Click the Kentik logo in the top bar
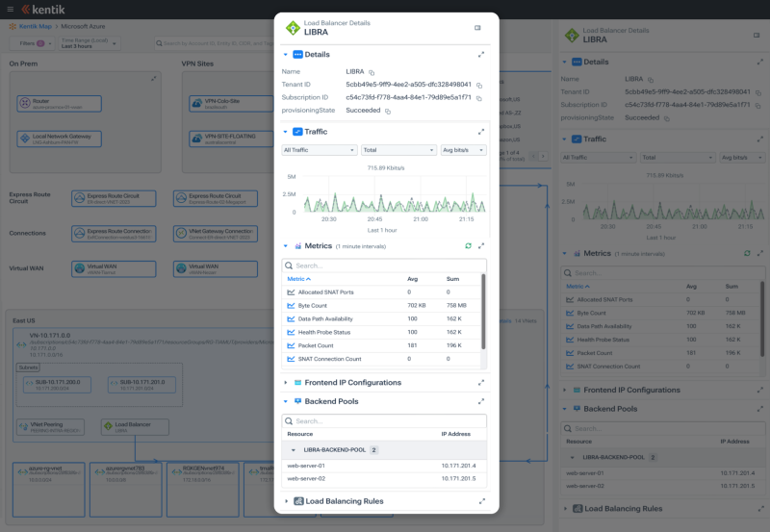Screen dimensions: 770x532 pyautogui.click(x=43, y=10)
